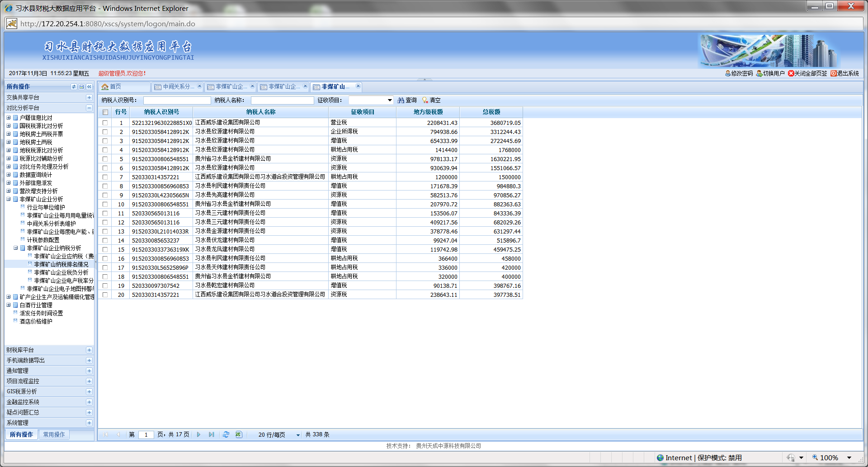Tick the select-all checkbox in table header

point(105,112)
